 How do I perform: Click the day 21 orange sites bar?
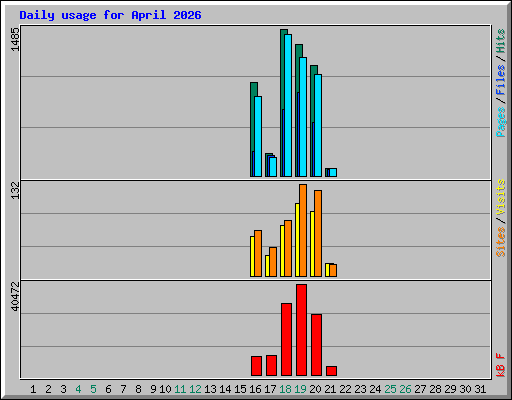click(x=333, y=270)
